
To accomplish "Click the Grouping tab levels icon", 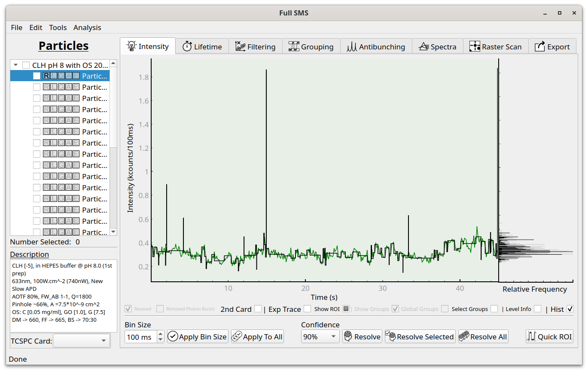I will pos(294,46).
